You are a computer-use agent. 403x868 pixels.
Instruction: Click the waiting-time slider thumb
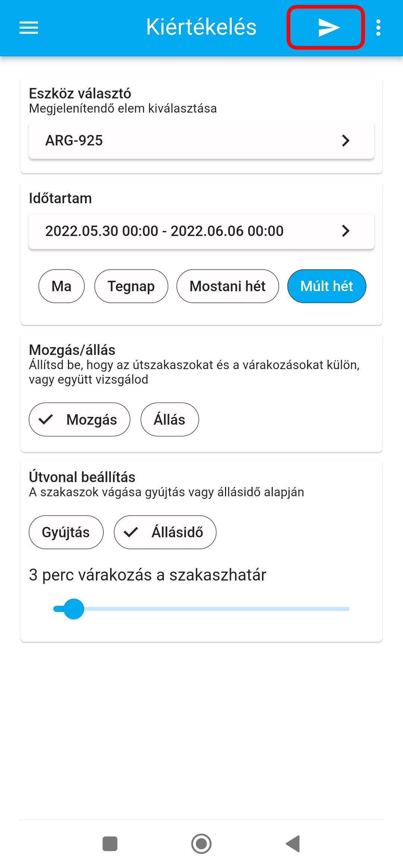(74, 609)
